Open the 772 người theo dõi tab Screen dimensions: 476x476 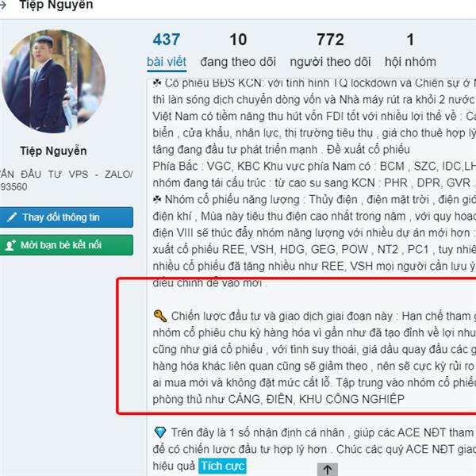[x=330, y=51]
